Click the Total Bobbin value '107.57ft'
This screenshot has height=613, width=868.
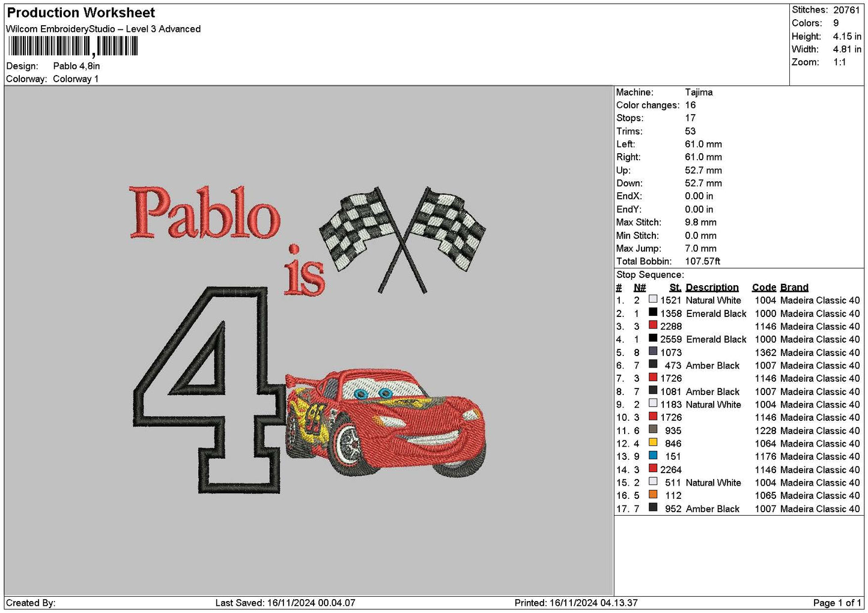coord(702,261)
